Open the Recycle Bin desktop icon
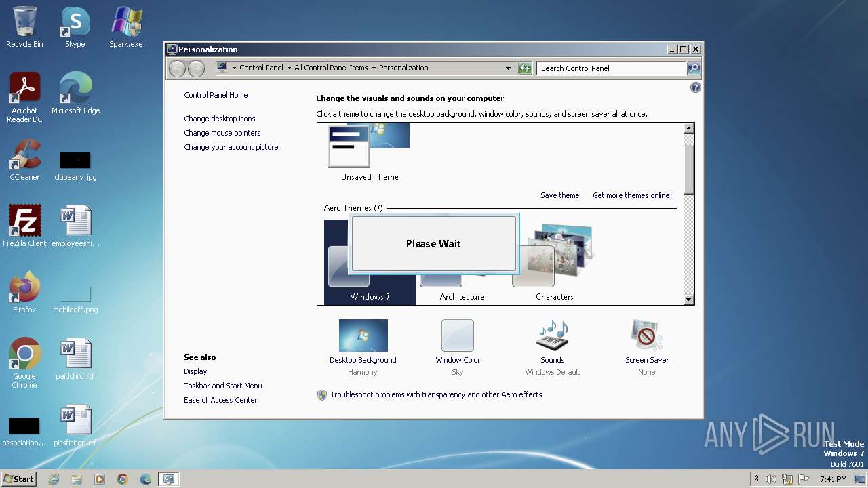This screenshot has height=488, width=868. [24, 28]
